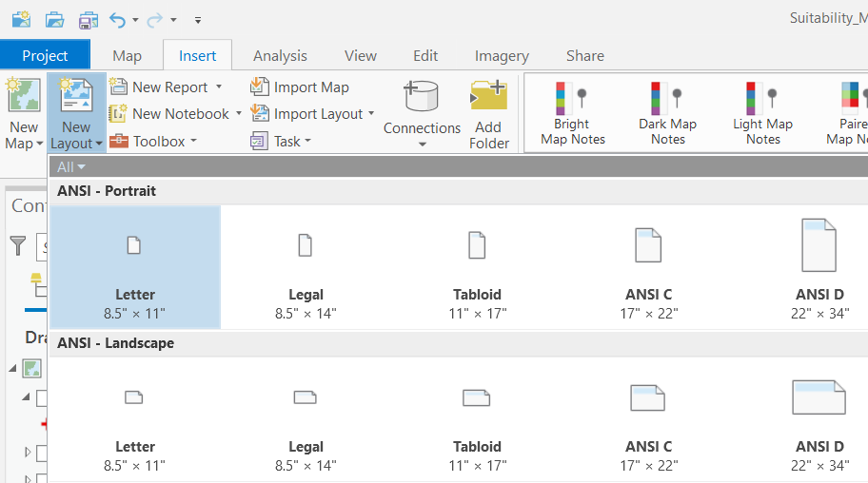Click the Save project icon
This screenshot has height=483, width=868.
89,19
